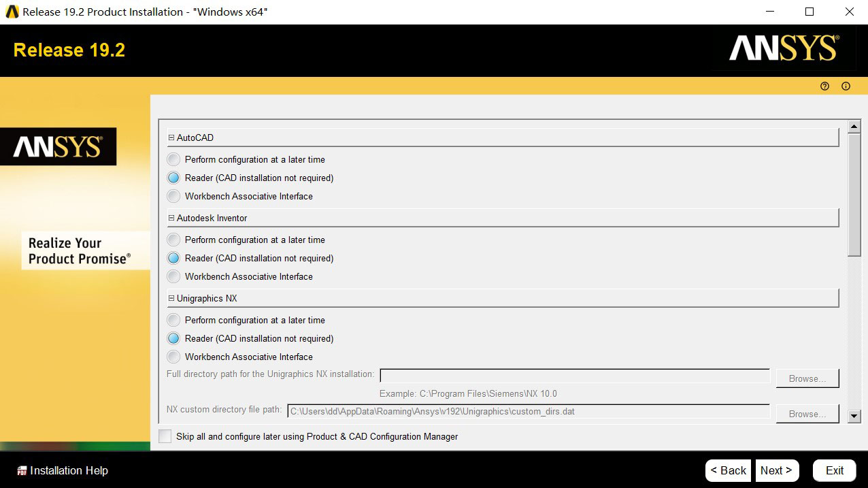Collapse the Unigraphics NX section
Viewport: 868px width, 488px height.
tap(171, 298)
